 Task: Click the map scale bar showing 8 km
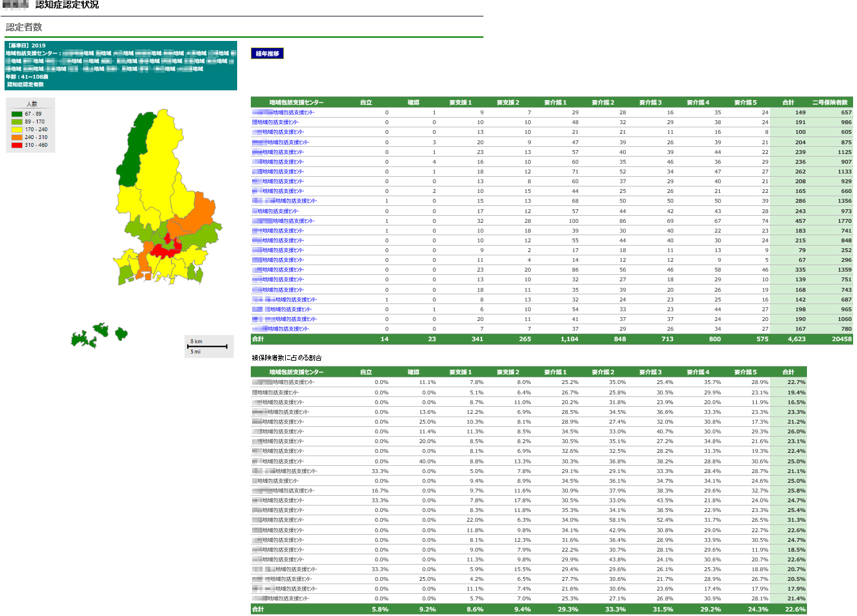(209, 346)
